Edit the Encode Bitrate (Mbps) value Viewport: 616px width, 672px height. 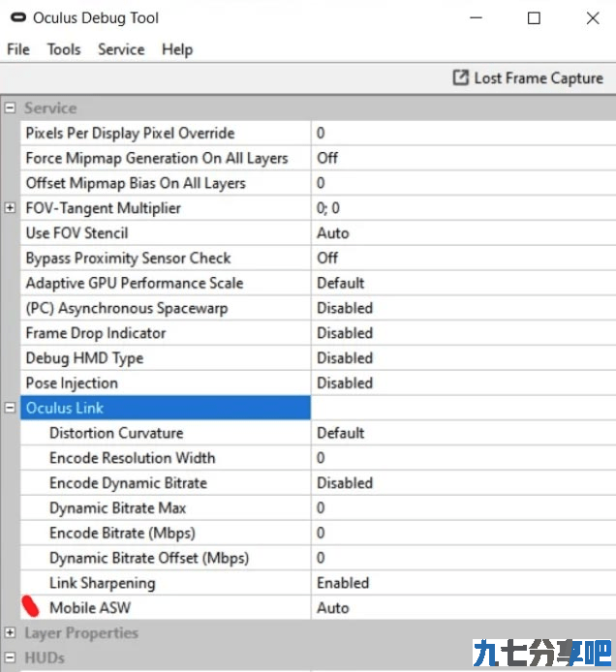(x=464, y=533)
